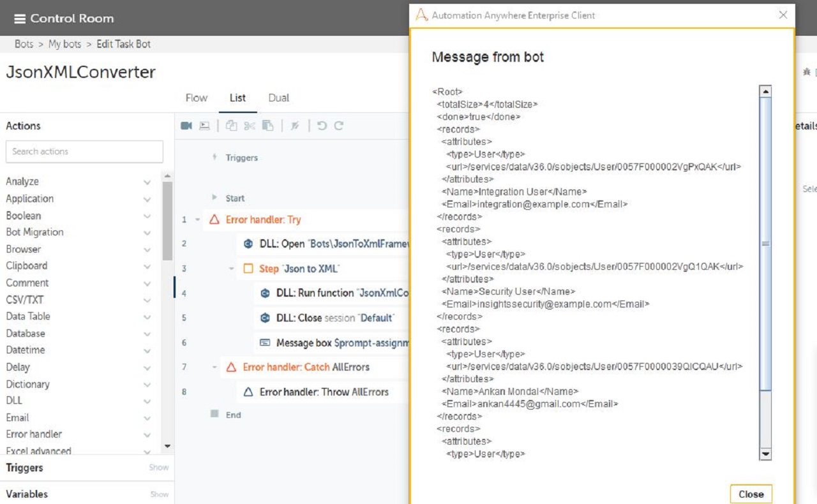Viewport: 817px width, 504px height.
Task: Expand the Dictionary action category
Action: 147,385
